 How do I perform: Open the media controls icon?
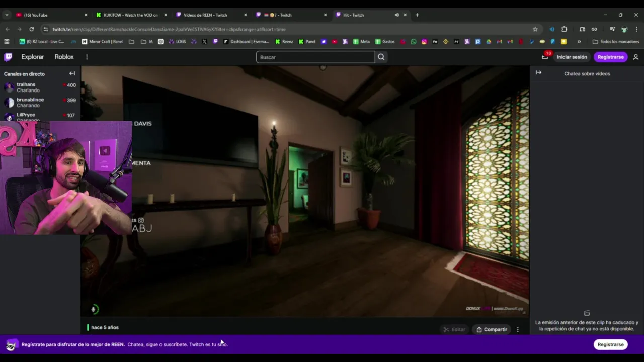point(612,29)
